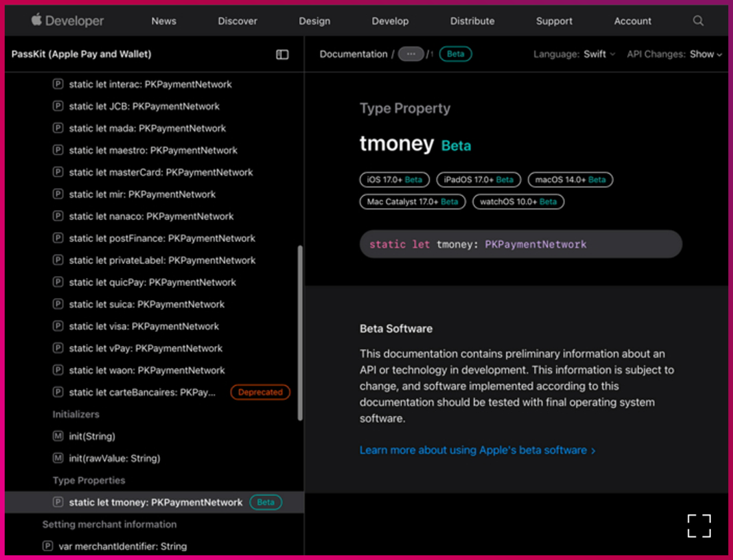Click Learn more about Apple's beta software link
This screenshot has width=733, height=560.
coord(477,451)
